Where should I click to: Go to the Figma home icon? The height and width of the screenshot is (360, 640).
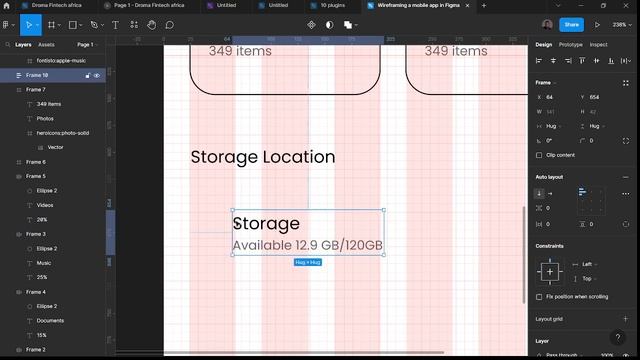(6, 6)
